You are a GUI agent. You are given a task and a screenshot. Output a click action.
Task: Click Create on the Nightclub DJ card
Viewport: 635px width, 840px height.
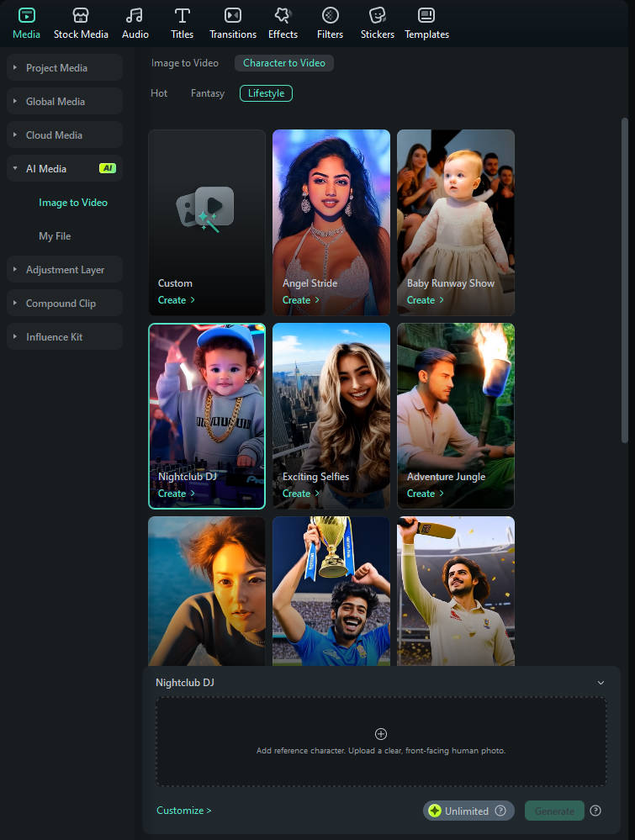point(177,494)
